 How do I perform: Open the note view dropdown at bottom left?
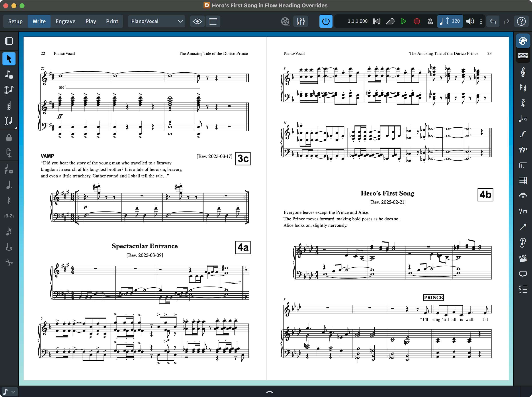(9, 392)
